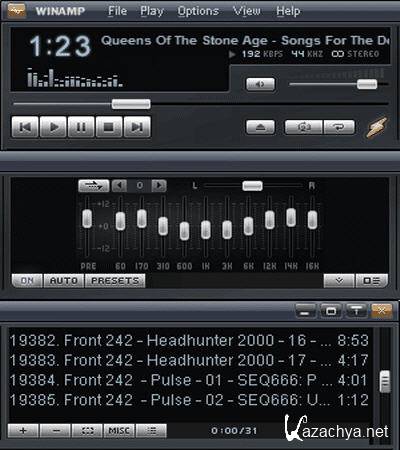This screenshot has height=450, width=400.
Task: Click the 16K band slider
Action: [x=312, y=220]
